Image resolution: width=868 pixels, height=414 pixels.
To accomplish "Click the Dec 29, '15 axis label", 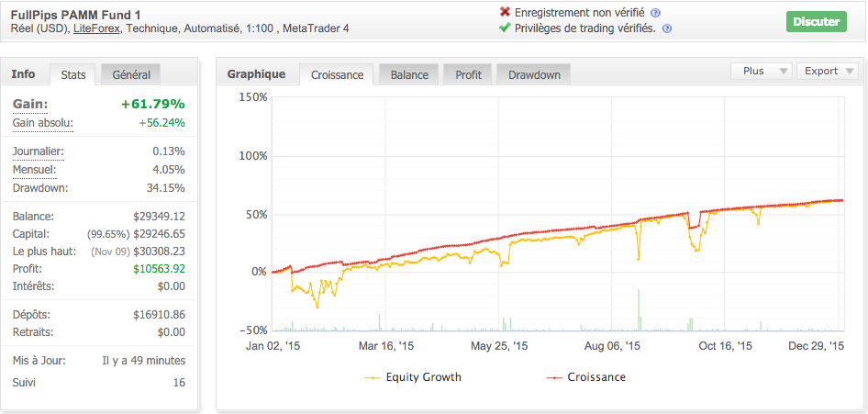I will tap(816, 346).
